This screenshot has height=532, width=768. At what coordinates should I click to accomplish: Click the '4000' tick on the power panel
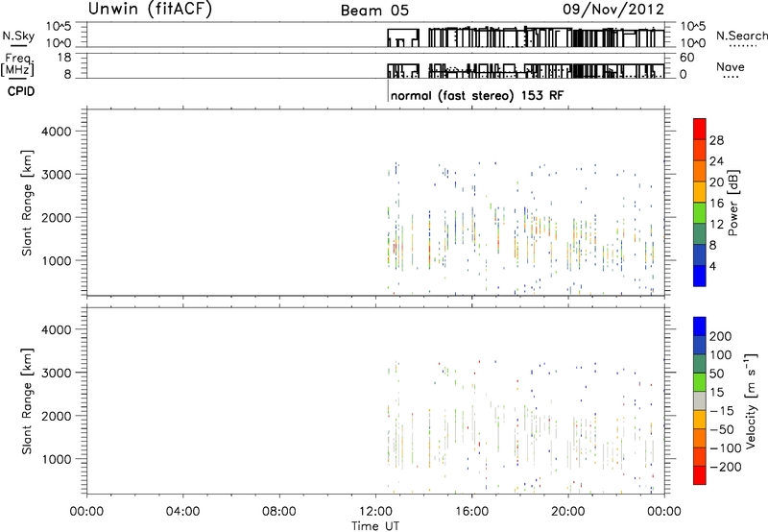pos(57,132)
